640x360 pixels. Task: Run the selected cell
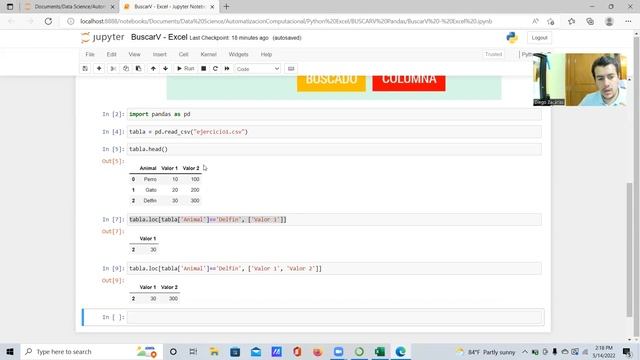tap(185, 69)
